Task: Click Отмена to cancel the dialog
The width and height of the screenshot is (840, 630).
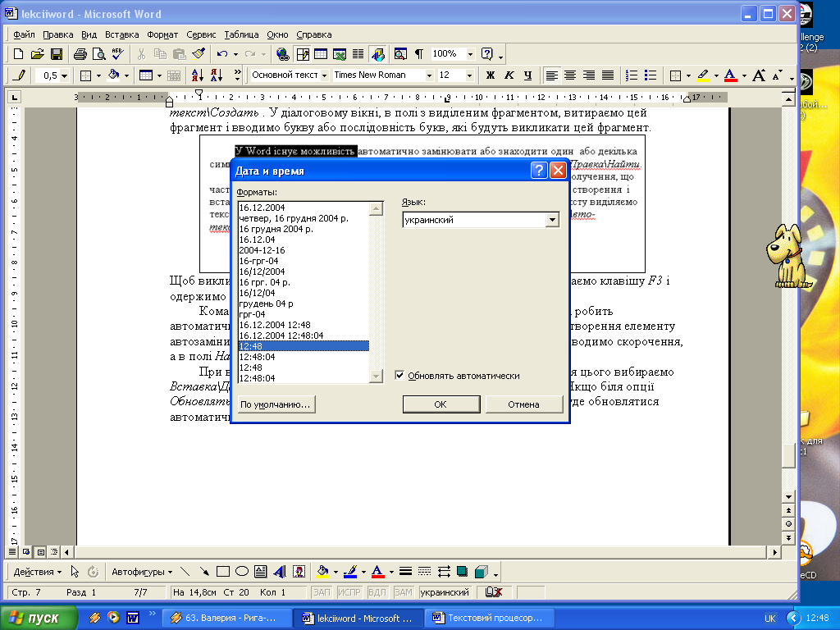Action: pos(523,404)
